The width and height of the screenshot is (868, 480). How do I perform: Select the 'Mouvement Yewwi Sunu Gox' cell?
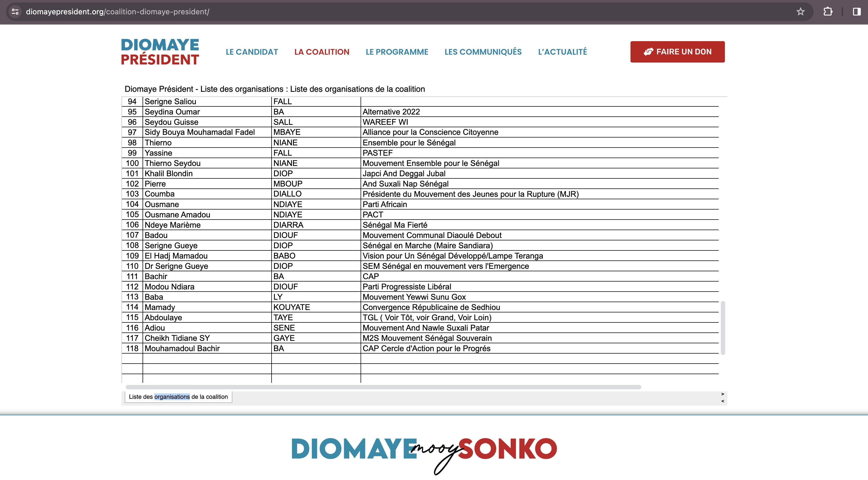tap(539, 297)
